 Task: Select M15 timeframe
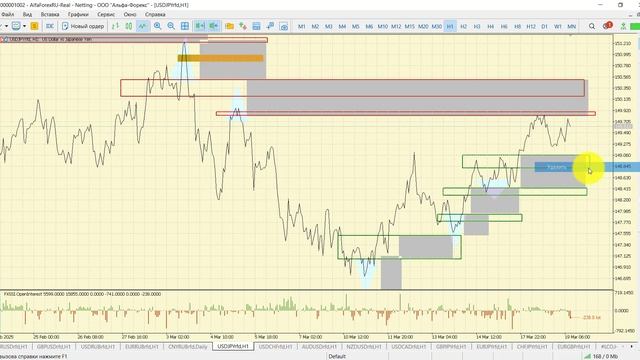[x=409, y=26]
